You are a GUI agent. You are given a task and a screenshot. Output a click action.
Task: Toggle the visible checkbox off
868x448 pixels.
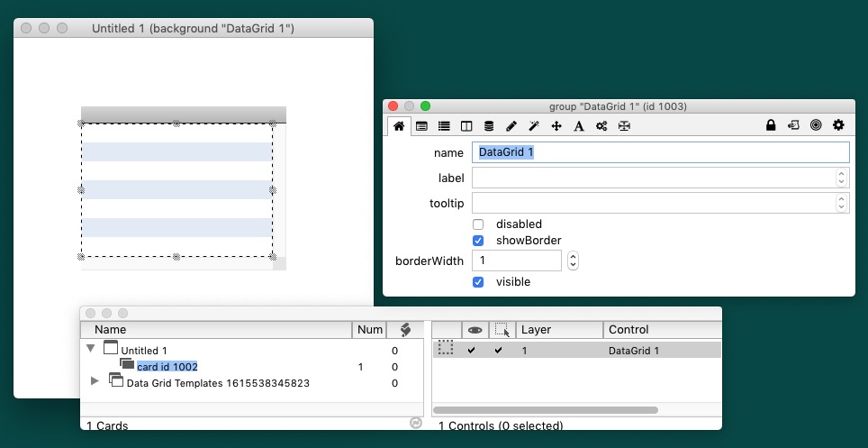pyautogui.click(x=478, y=282)
